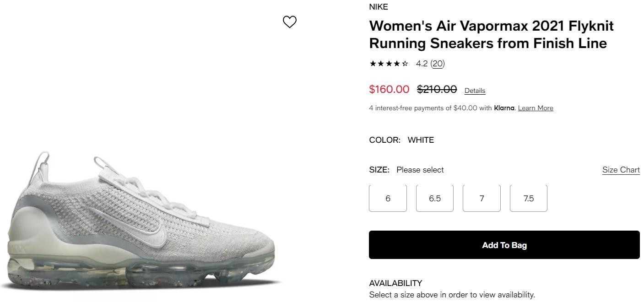The height and width of the screenshot is (302, 644).
Task: Click the strikethrough $210.00 price
Action: (x=436, y=89)
